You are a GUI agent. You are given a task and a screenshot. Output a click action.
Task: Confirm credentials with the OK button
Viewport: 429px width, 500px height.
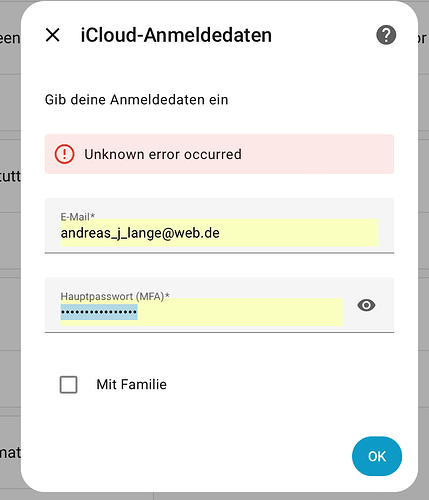(377, 456)
